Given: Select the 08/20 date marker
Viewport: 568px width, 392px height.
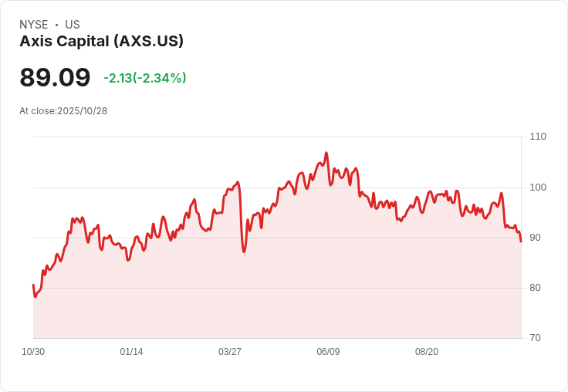Looking at the screenshot, I should click(427, 352).
